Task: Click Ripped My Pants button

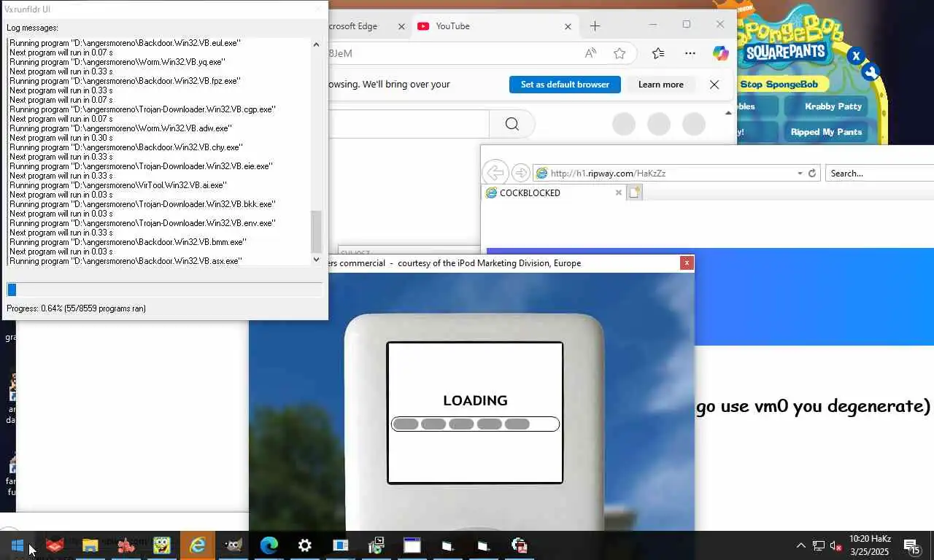Action: coord(826,132)
